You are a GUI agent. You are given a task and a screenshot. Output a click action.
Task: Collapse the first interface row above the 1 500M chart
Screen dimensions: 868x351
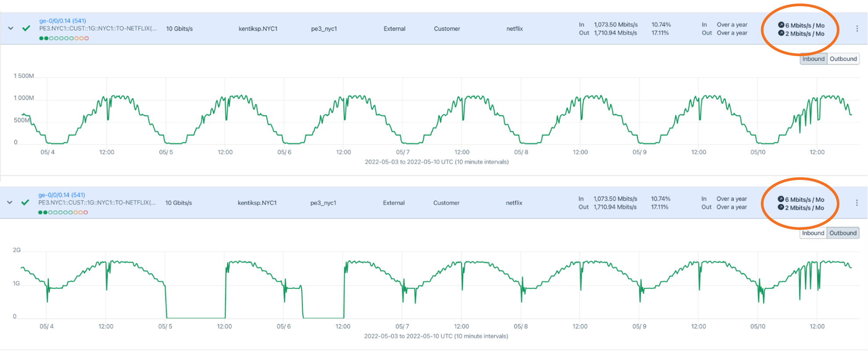pyautogui.click(x=11, y=29)
